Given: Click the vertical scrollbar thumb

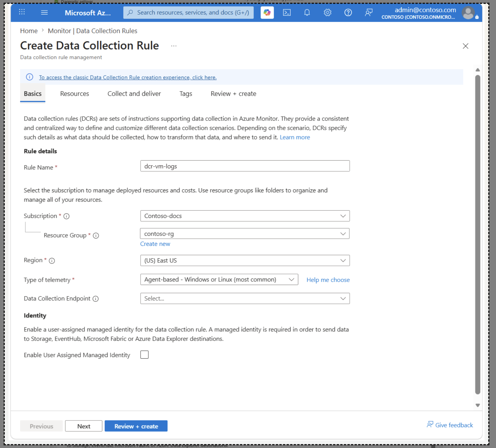Looking at the screenshot, I should (x=478, y=235).
